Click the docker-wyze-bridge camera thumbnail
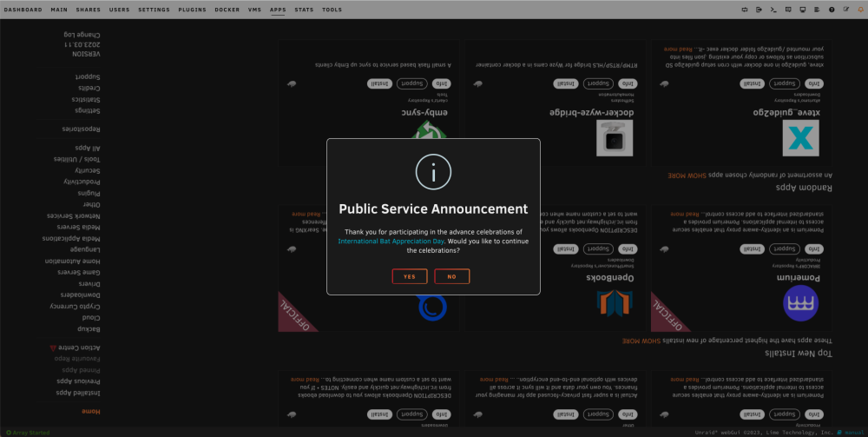Viewport: 868px width, 437px height. (615, 138)
